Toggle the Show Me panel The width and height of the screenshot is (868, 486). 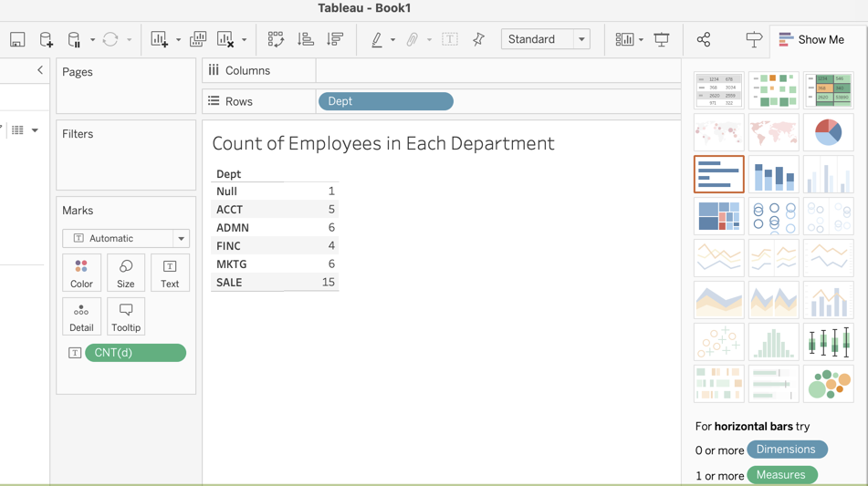tap(810, 39)
